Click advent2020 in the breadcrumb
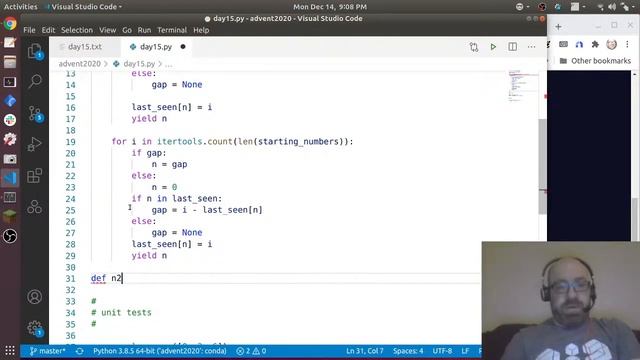Viewport: 640px width, 360px height. (x=80, y=64)
